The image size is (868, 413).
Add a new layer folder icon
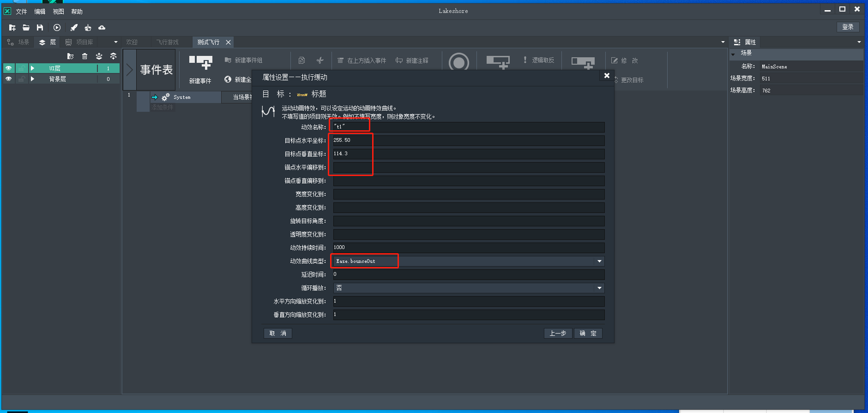point(70,56)
